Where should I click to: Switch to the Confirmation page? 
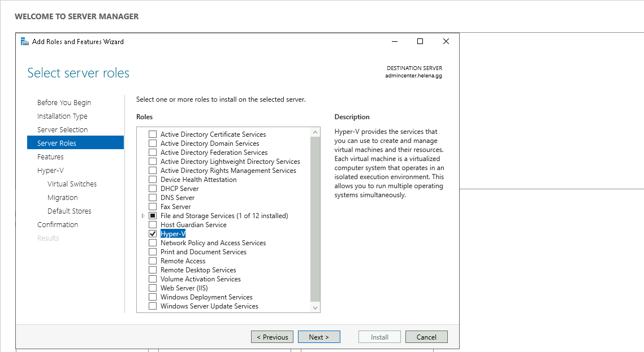[58, 225]
